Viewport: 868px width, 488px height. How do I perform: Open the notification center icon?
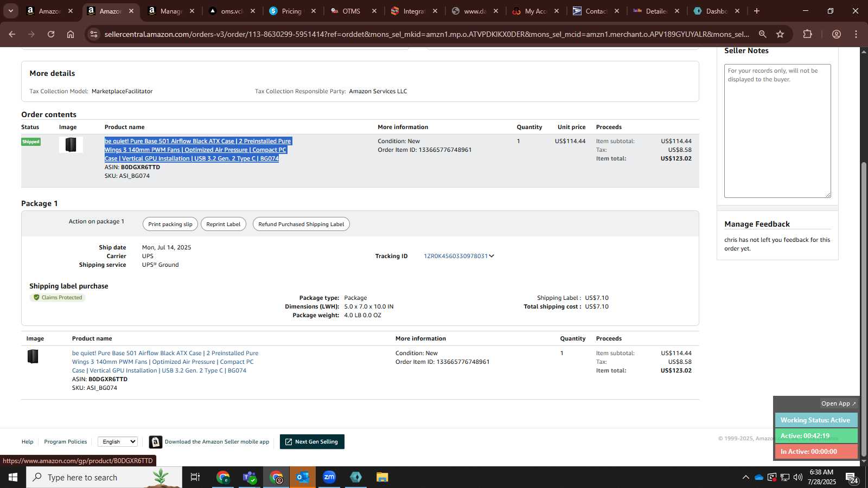(852, 478)
